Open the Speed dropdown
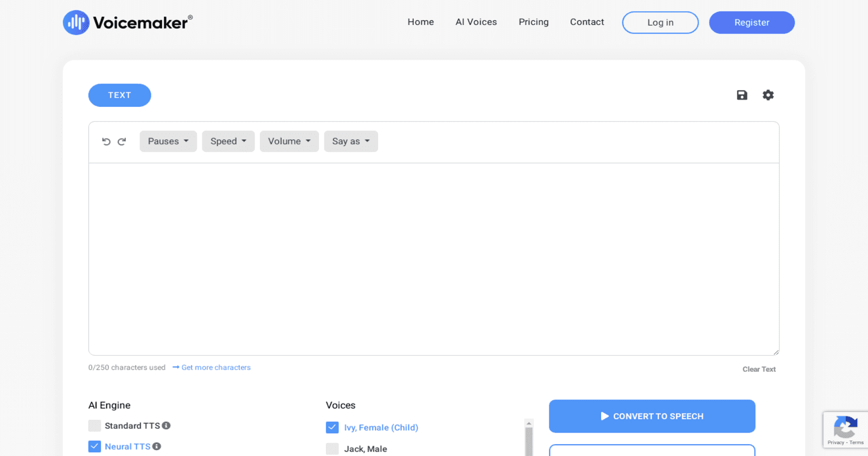868x456 pixels. click(x=228, y=141)
